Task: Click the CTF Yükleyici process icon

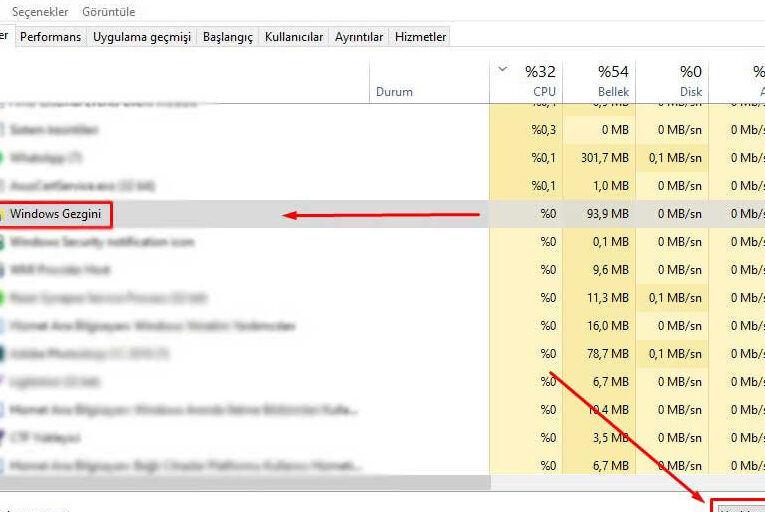Action: (3, 438)
